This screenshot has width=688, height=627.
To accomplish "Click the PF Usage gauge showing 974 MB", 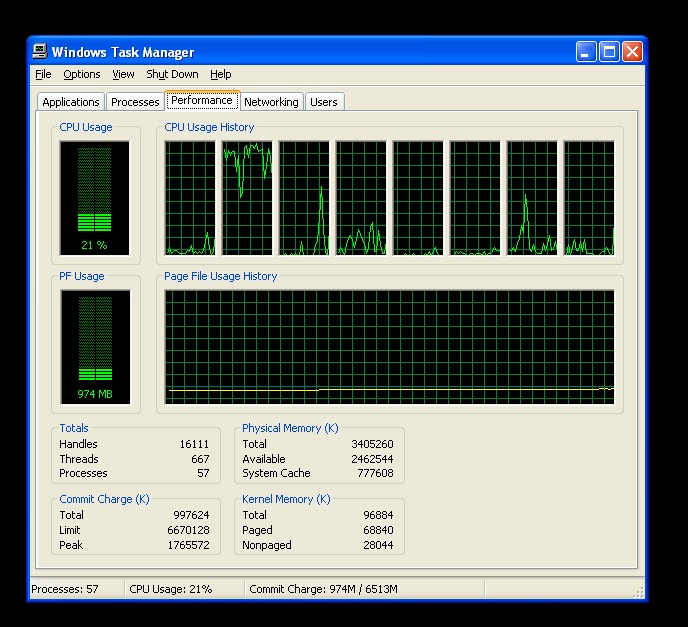I will point(95,347).
